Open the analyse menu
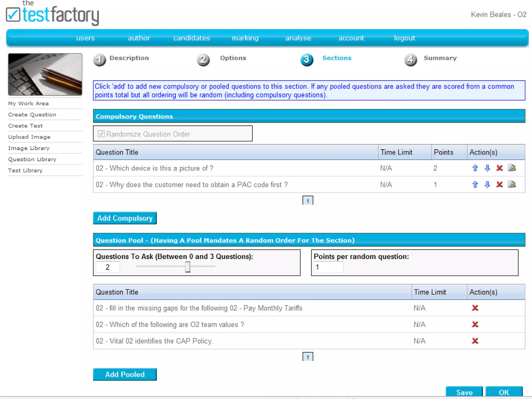 coord(298,38)
